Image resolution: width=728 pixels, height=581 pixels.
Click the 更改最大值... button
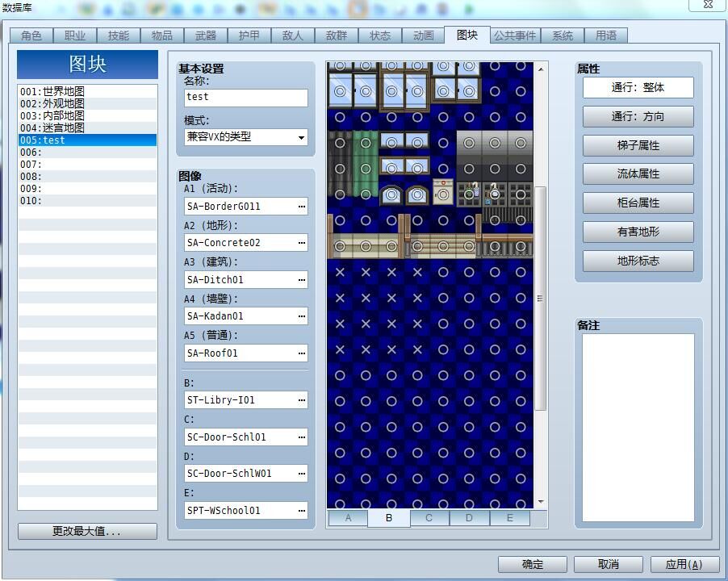[87, 531]
